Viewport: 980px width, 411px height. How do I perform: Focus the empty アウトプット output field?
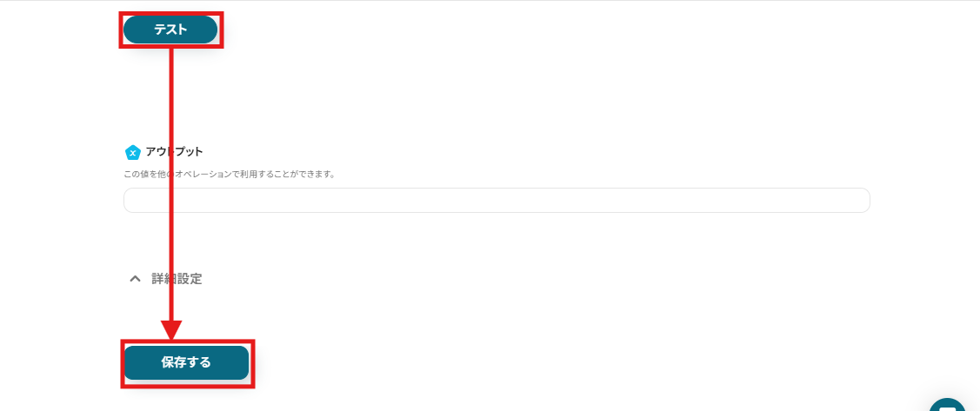click(x=497, y=201)
